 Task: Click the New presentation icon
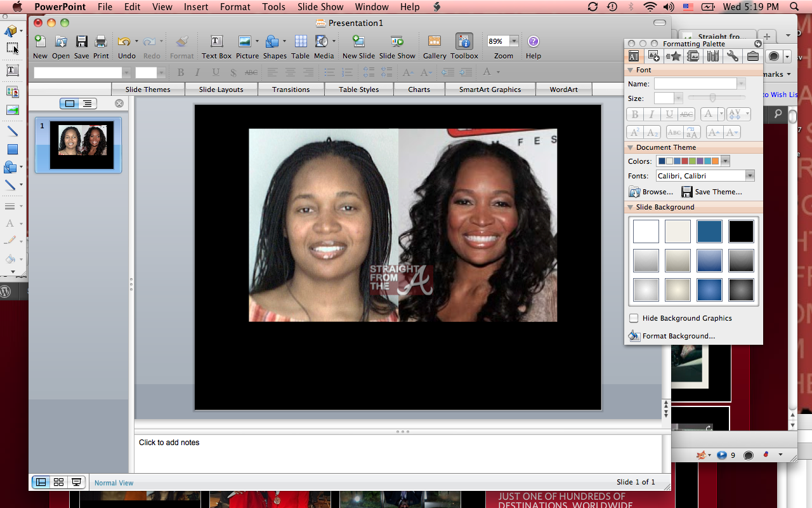click(40, 42)
